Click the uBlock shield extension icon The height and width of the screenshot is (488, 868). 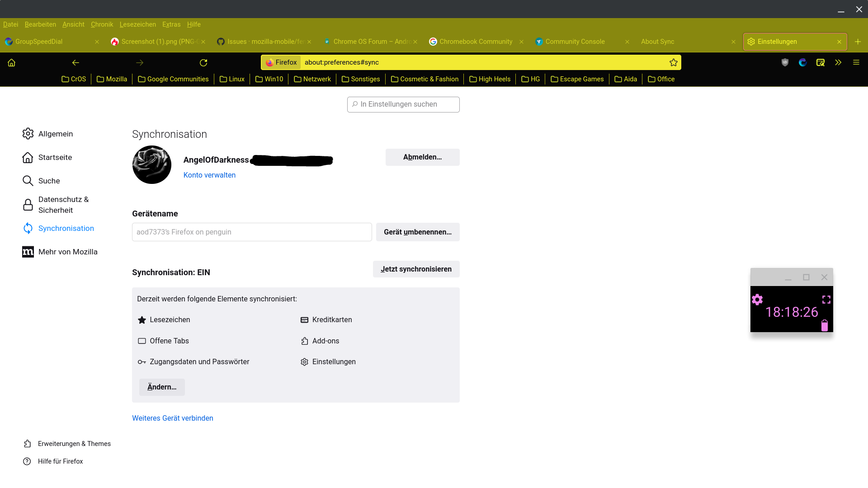tap(785, 62)
